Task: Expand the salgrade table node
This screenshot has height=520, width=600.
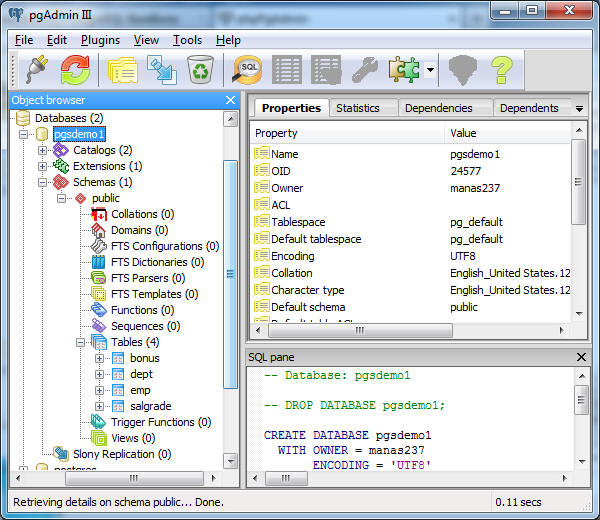Action: 99,406
